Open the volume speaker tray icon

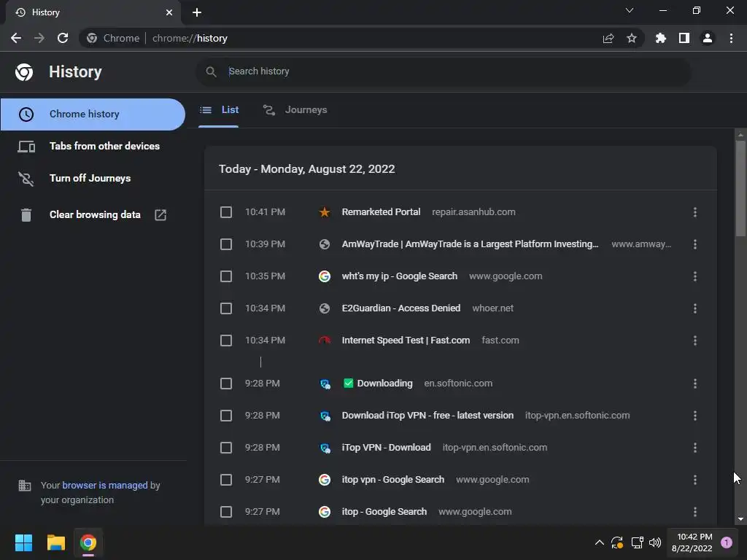coord(655,542)
